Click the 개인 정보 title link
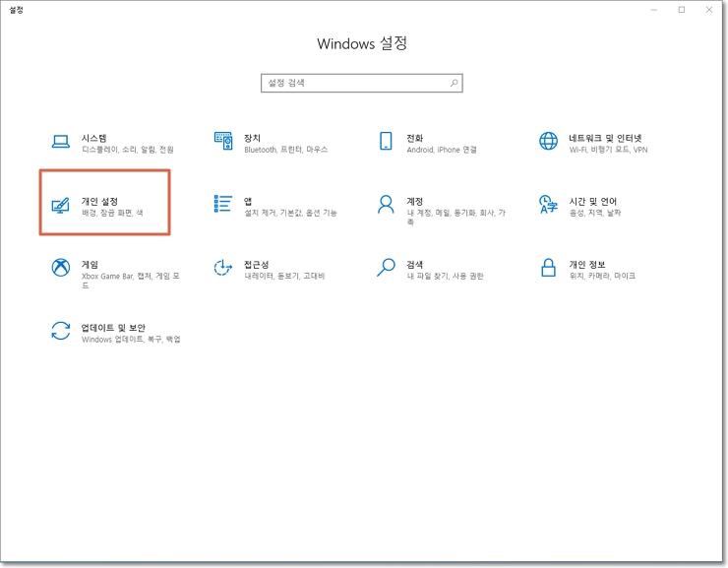This screenshot has height=568, width=728. pos(587,264)
